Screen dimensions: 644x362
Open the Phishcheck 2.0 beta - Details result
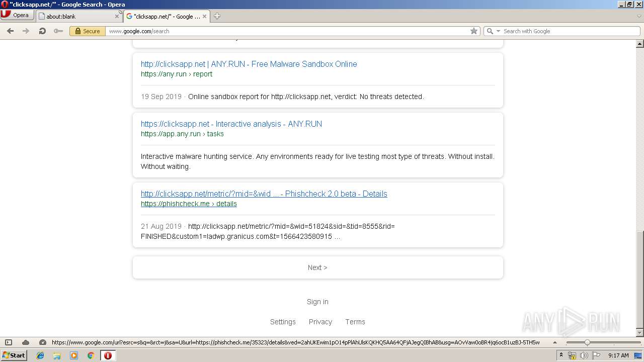pyautogui.click(x=264, y=194)
